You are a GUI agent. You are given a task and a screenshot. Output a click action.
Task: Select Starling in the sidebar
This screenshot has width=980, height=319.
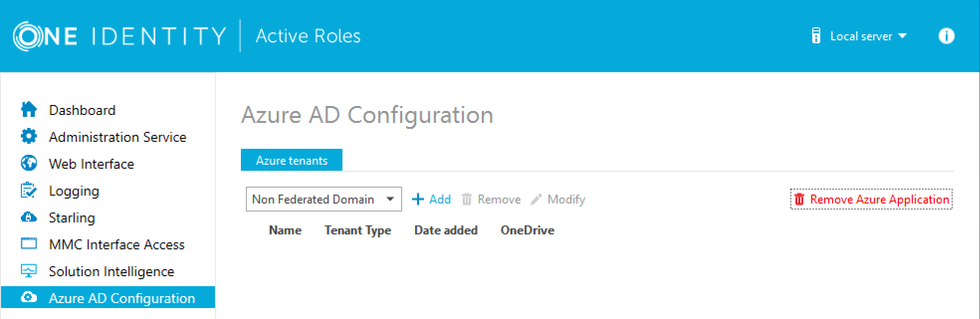[x=72, y=218]
